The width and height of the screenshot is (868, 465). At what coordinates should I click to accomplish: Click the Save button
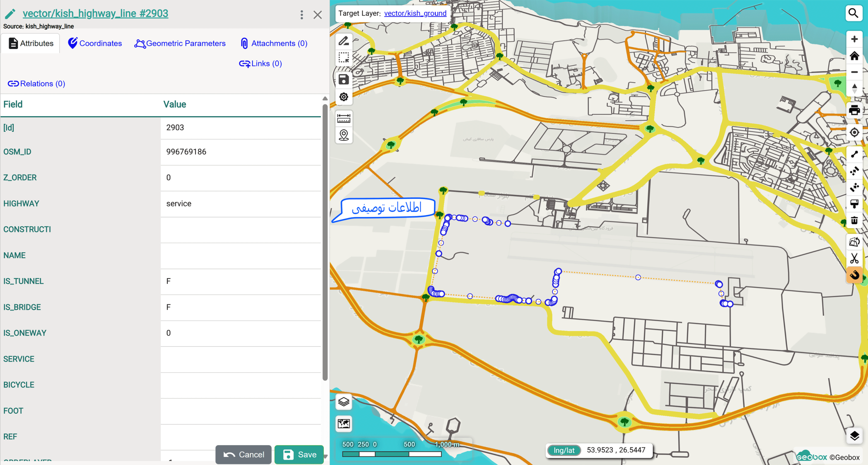(x=299, y=454)
